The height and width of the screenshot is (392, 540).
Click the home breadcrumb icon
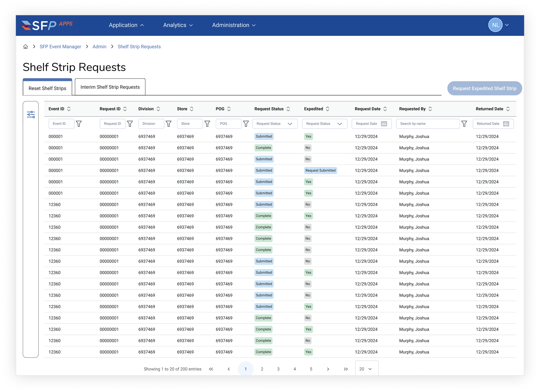(x=25, y=47)
